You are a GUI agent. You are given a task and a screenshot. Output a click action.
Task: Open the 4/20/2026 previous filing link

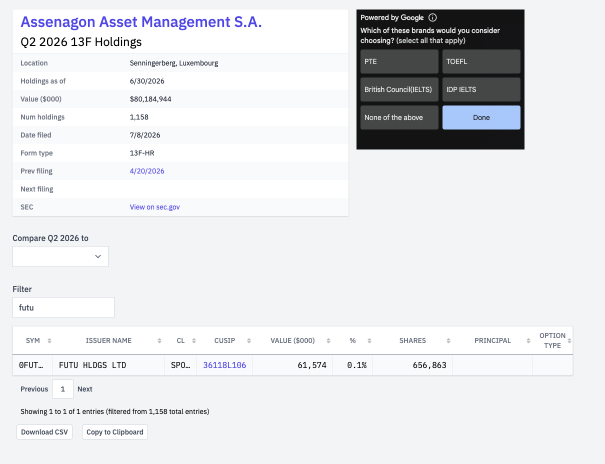tap(147, 171)
